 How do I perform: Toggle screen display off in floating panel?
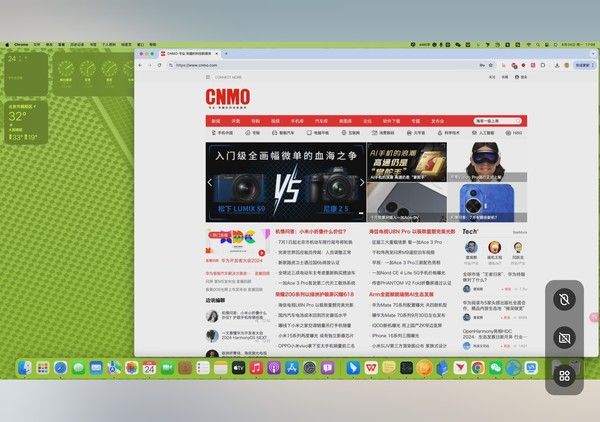(564, 337)
